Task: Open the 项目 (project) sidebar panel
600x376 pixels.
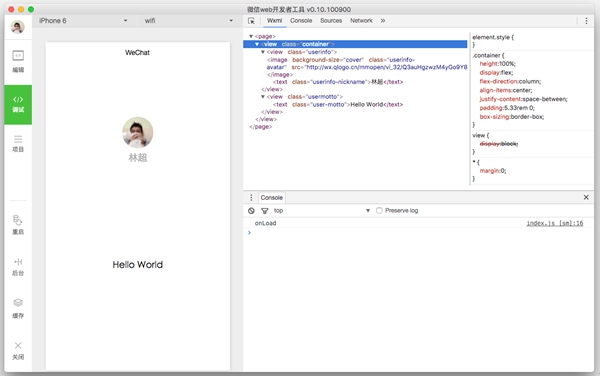Action: (18, 143)
